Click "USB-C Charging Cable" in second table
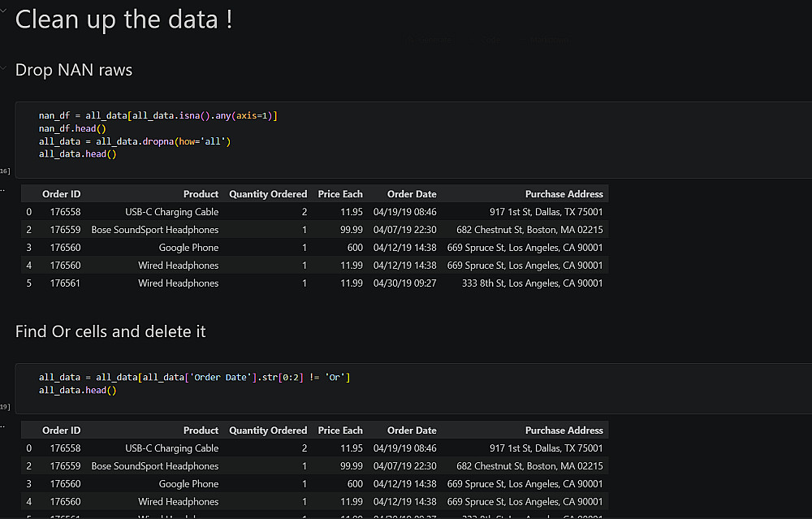This screenshot has height=519, width=812. click(171, 448)
